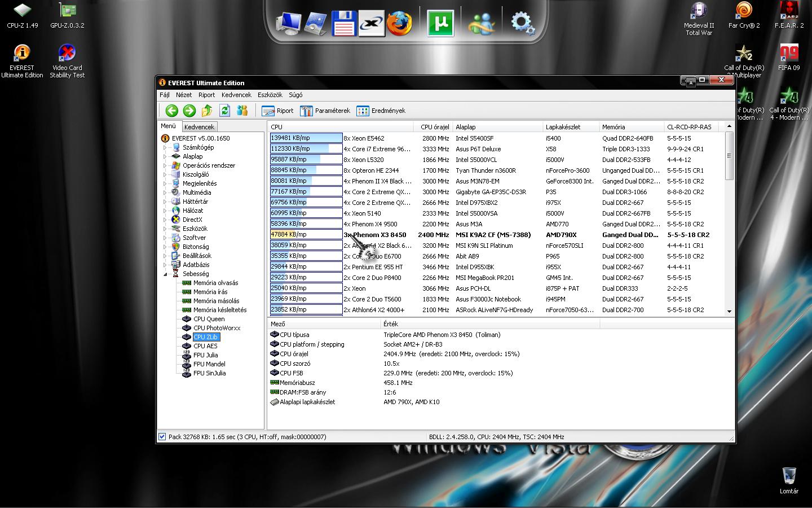
Task: Click the Paraméterek toolbar button
Action: point(325,111)
